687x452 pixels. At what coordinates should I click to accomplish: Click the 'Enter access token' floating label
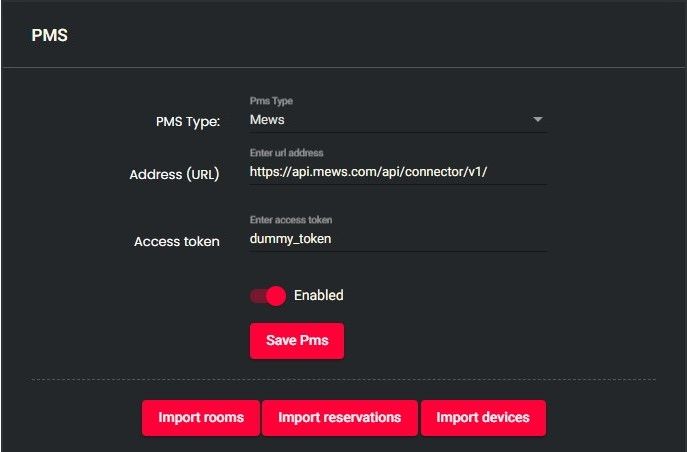[x=292, y=220]
